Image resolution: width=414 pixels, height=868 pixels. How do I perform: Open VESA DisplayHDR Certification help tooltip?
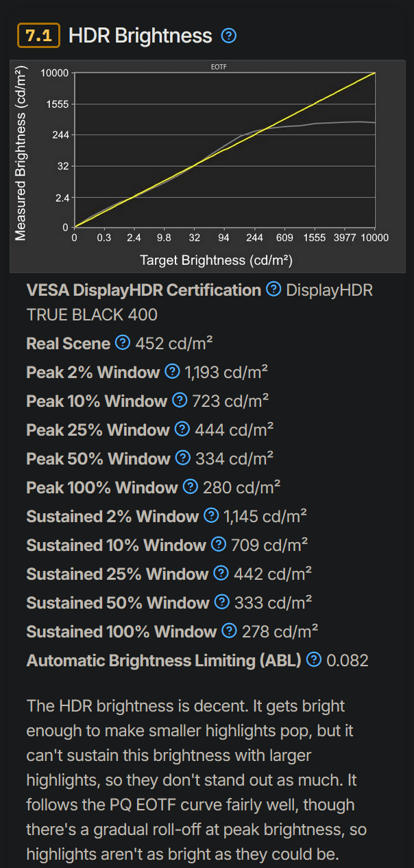(273, 290)
